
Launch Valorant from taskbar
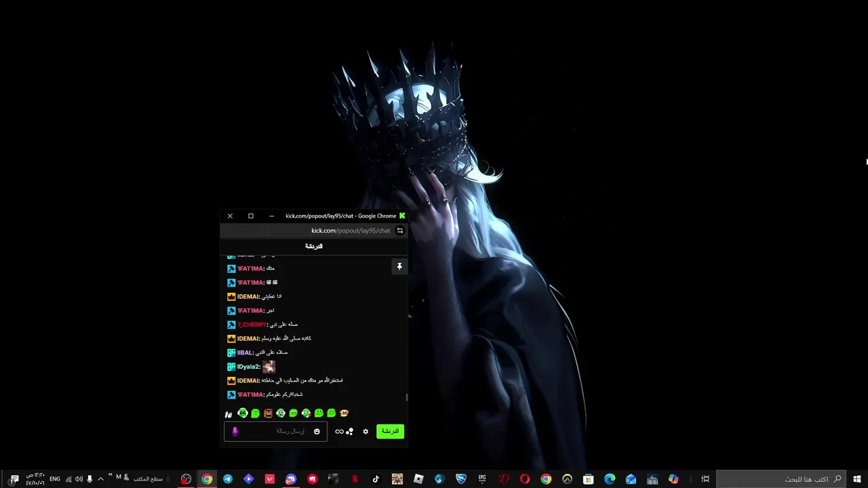point(270,479)
